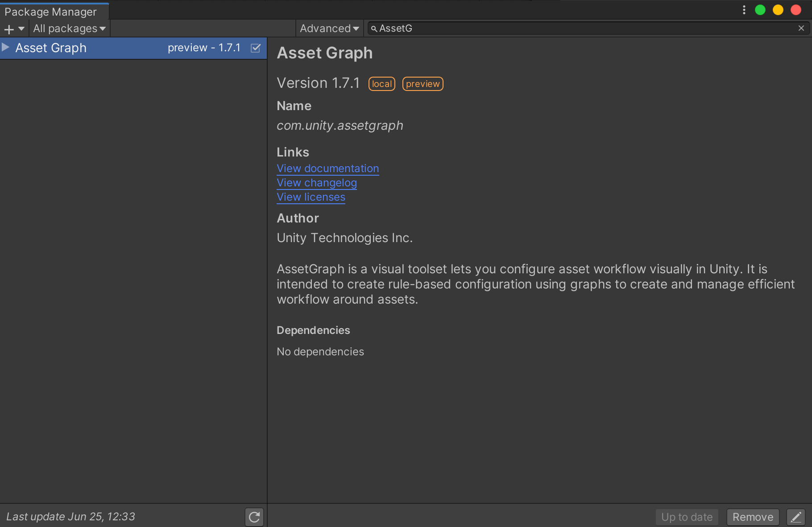Select the Asset Graph package row

point(133,48)
